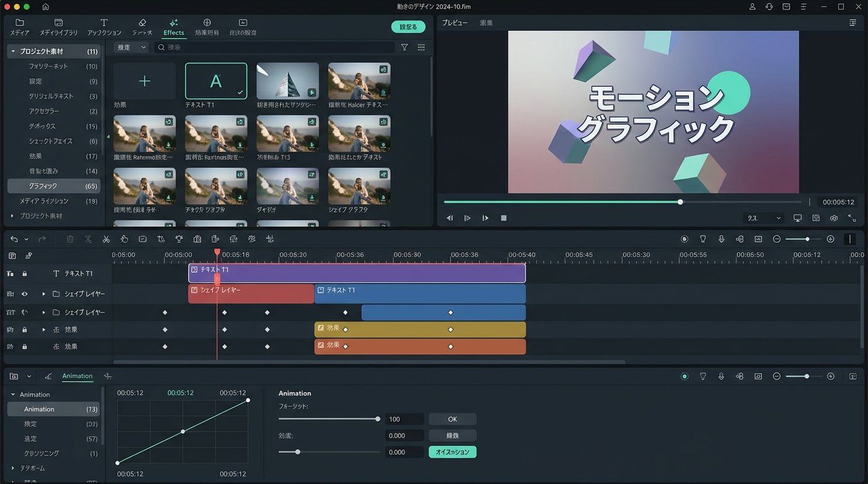868x484 pixels.
Task: Click the snapshot camera icon under preview
Action: (834, 218)
